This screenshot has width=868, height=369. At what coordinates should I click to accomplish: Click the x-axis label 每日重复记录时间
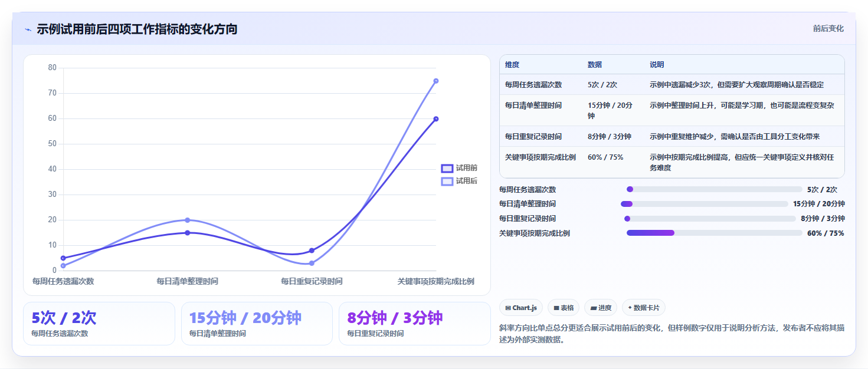pos(312,281)
